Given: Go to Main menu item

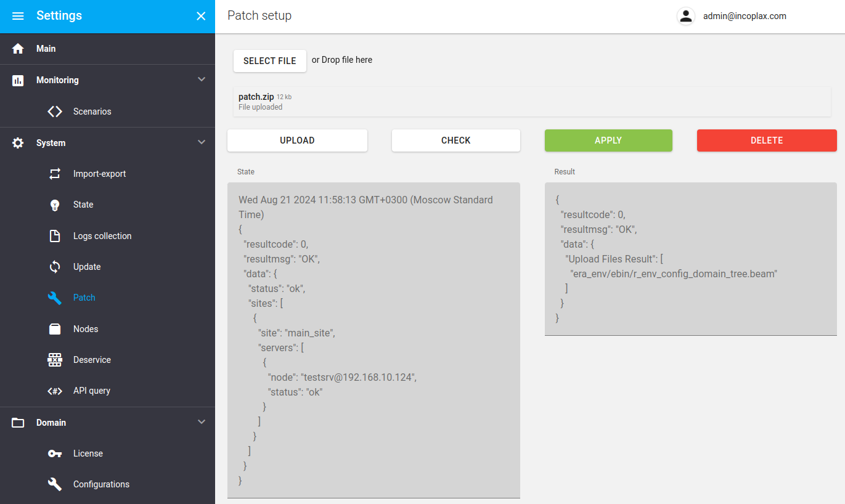Looking at the screenshot, I should point(107,49).
